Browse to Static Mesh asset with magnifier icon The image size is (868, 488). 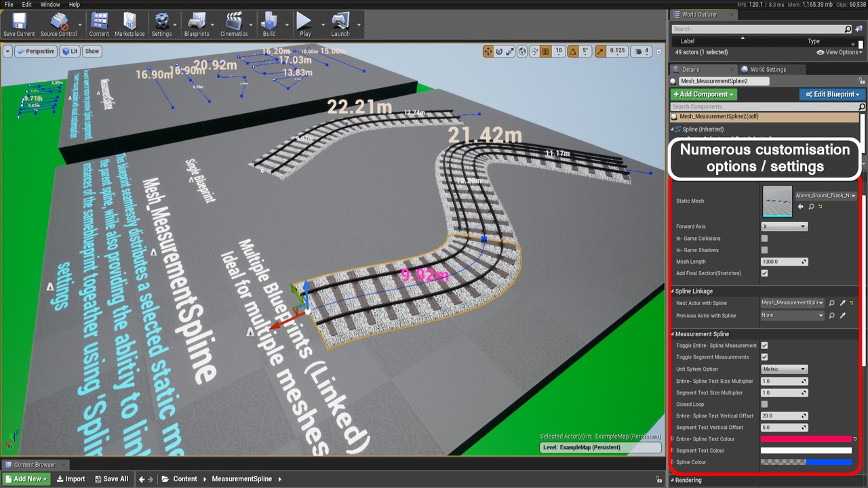811,207
